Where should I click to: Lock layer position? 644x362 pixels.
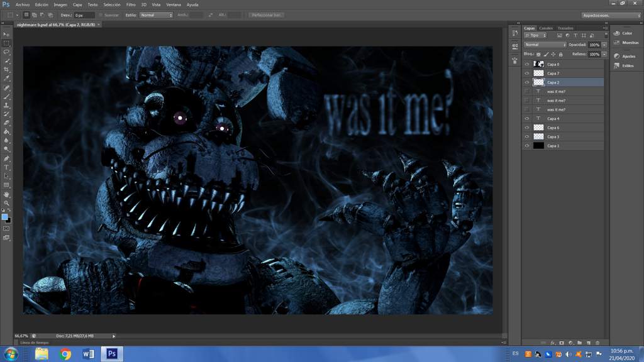tap(553, 54)
